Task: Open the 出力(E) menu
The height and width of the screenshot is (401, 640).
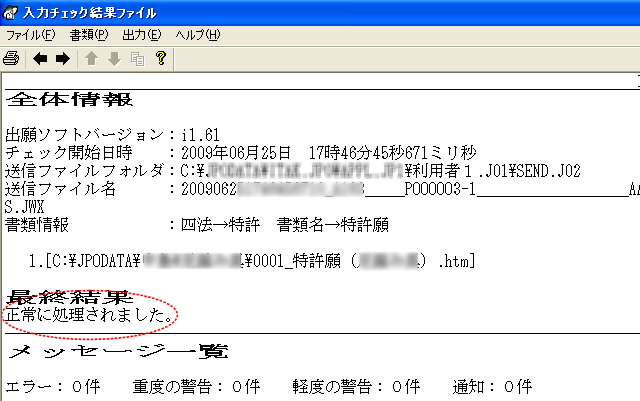Action: tap(143, 35)
